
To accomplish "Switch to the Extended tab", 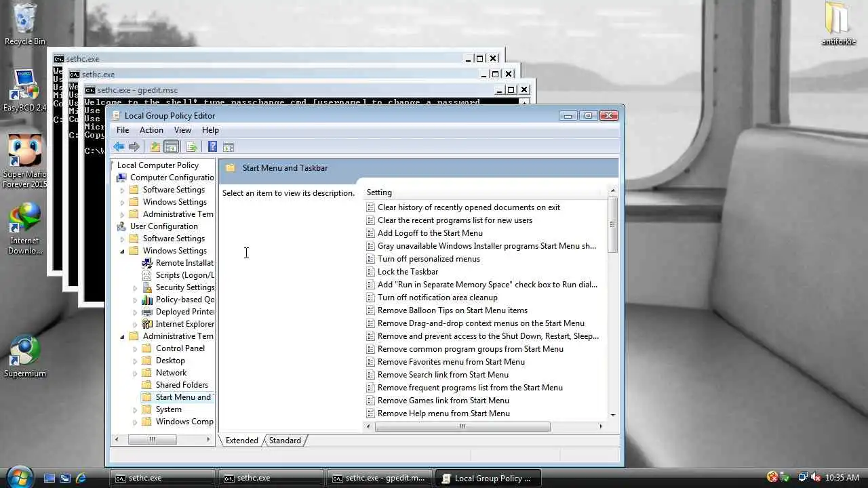I will (x=241, y=441).
